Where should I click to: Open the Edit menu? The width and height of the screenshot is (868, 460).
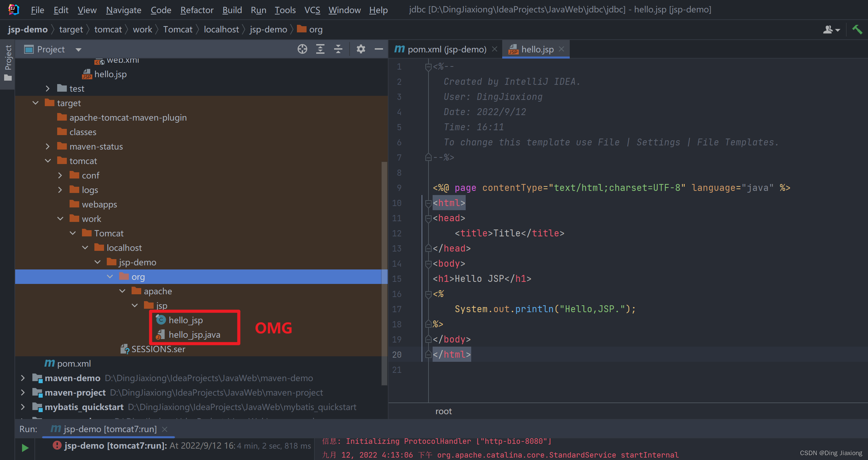point(61,10)
